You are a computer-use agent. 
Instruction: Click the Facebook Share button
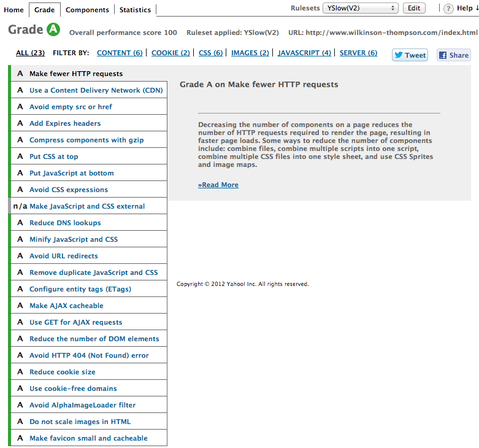(x=453, y=55)
